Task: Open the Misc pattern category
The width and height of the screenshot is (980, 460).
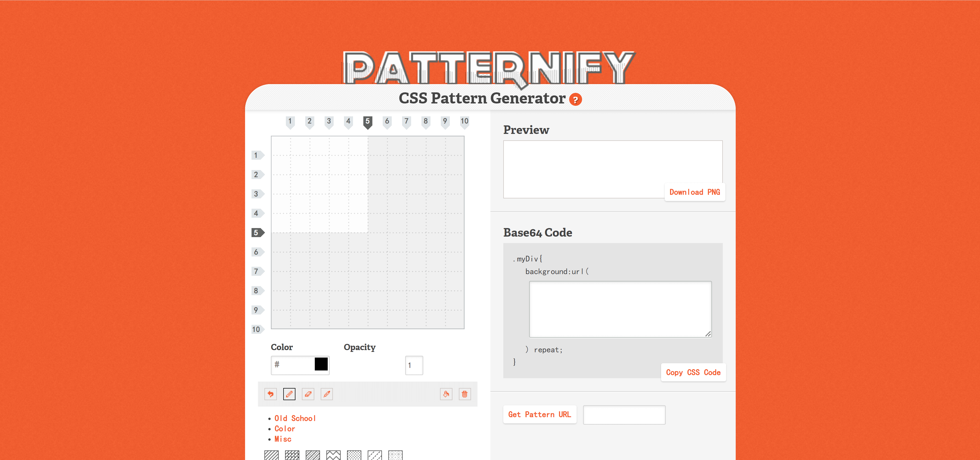Action: tap(283, 439)
